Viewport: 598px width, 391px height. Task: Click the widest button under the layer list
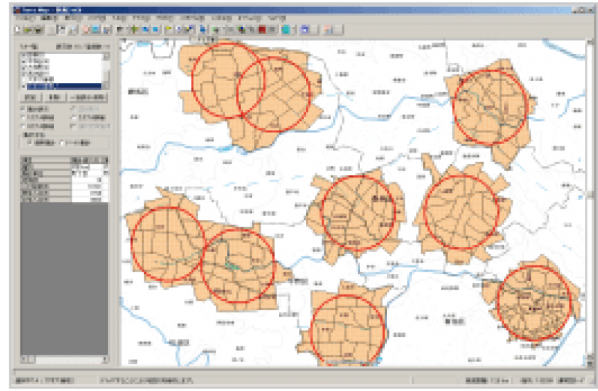click(88, 97)
